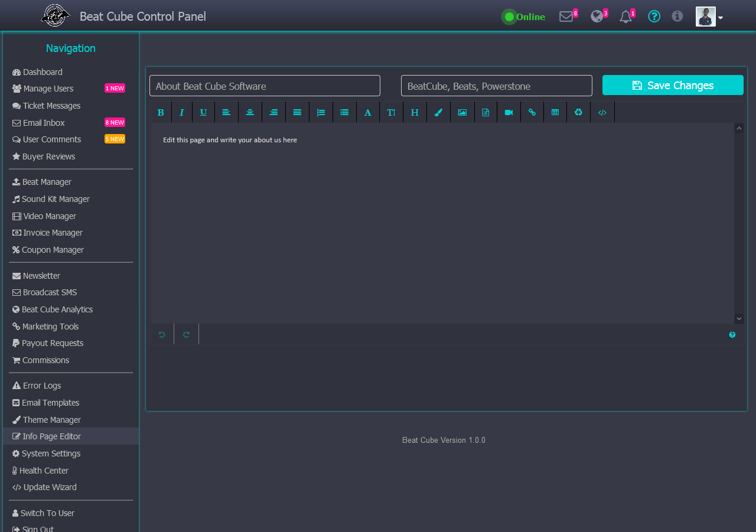
Task: Center align text in editor
Action: point(250,112)
